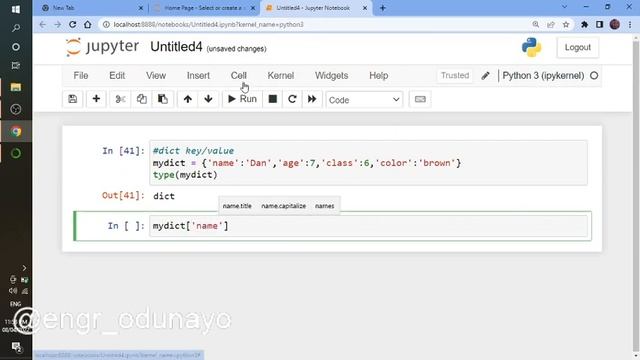The image size is (640, 360).
Task: Go back in browser history
Action: [42, 24]
